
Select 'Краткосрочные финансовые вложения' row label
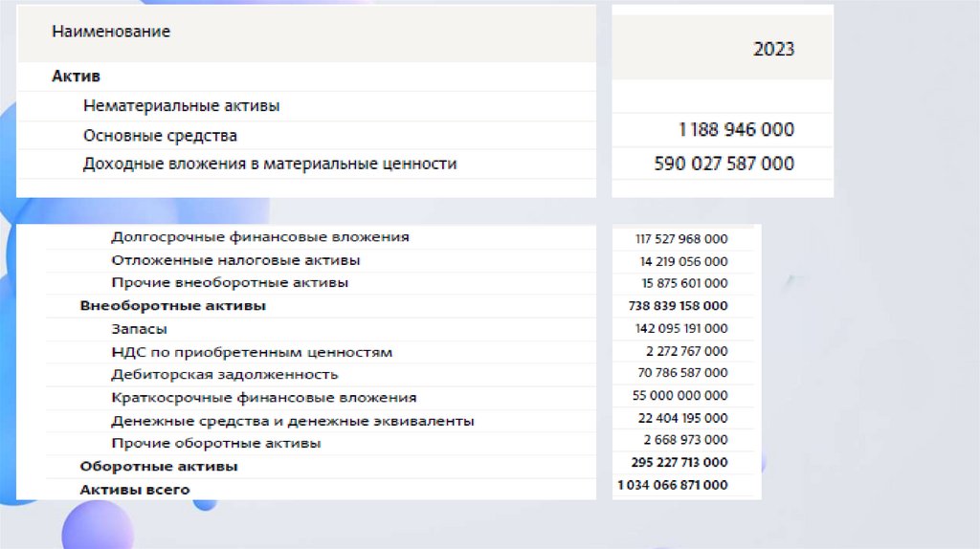pos(264,397)
